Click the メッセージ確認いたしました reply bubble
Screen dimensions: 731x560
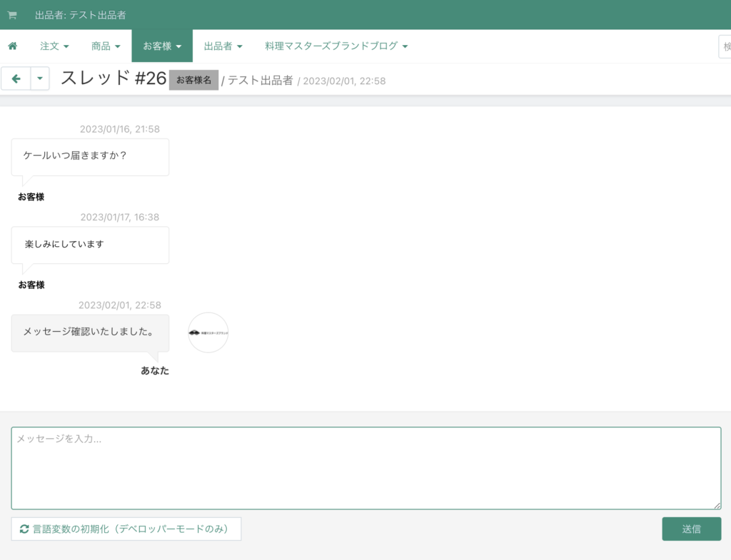[90, 332]
